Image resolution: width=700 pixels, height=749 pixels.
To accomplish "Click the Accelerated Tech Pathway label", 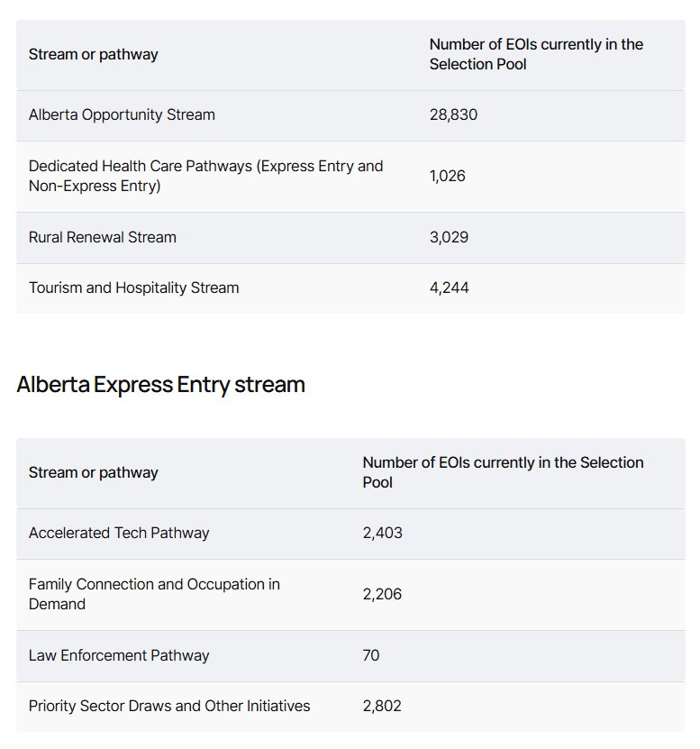I will coord(119,534).
